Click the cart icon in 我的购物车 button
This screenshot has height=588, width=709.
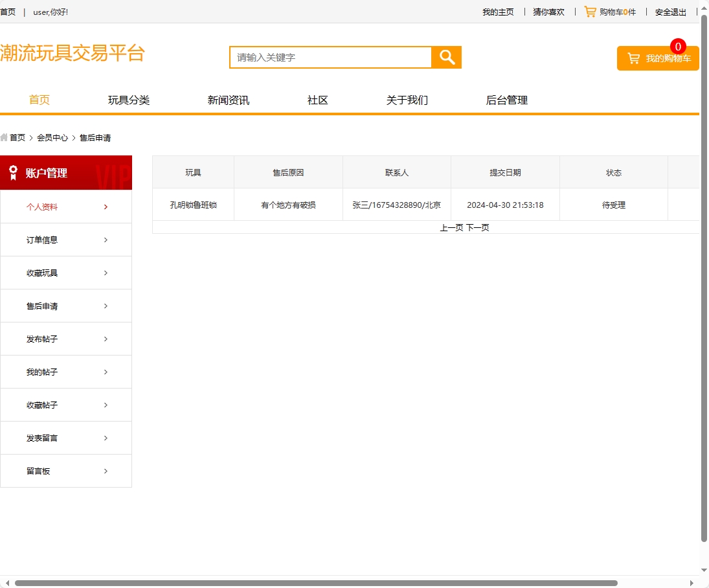633,58
